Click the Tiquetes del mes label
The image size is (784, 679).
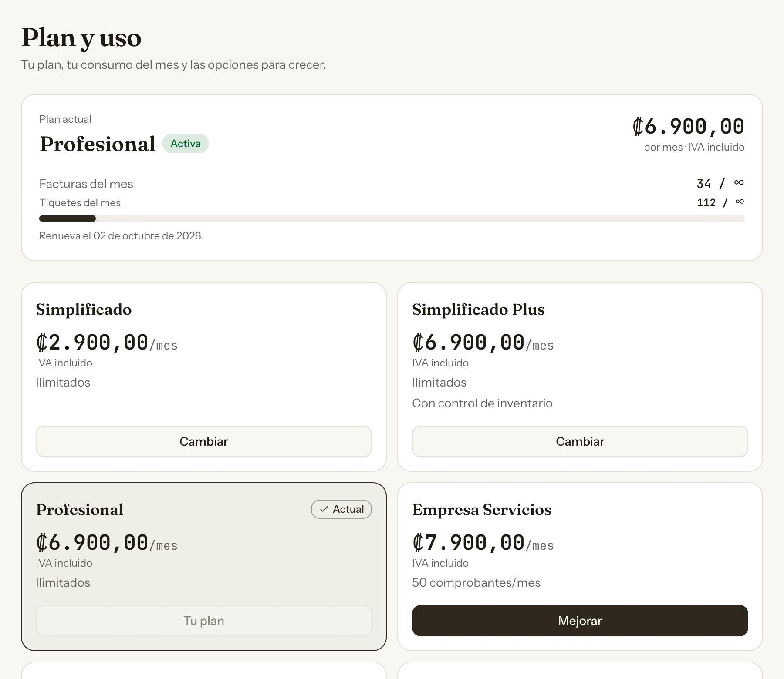[80, 203]
